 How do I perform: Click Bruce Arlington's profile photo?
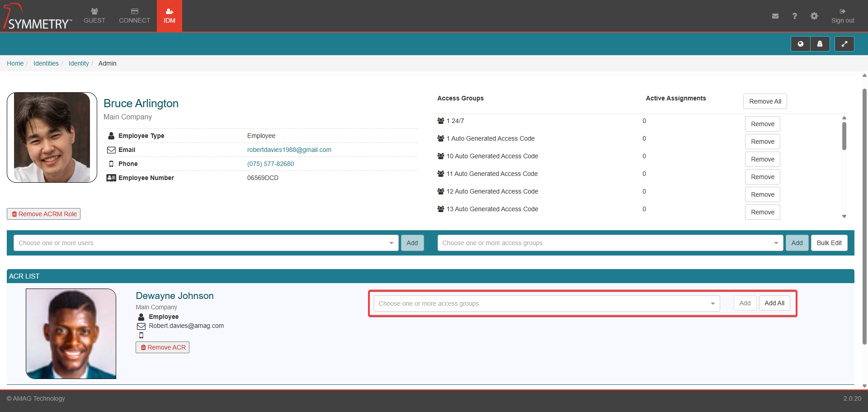point(52,137)
